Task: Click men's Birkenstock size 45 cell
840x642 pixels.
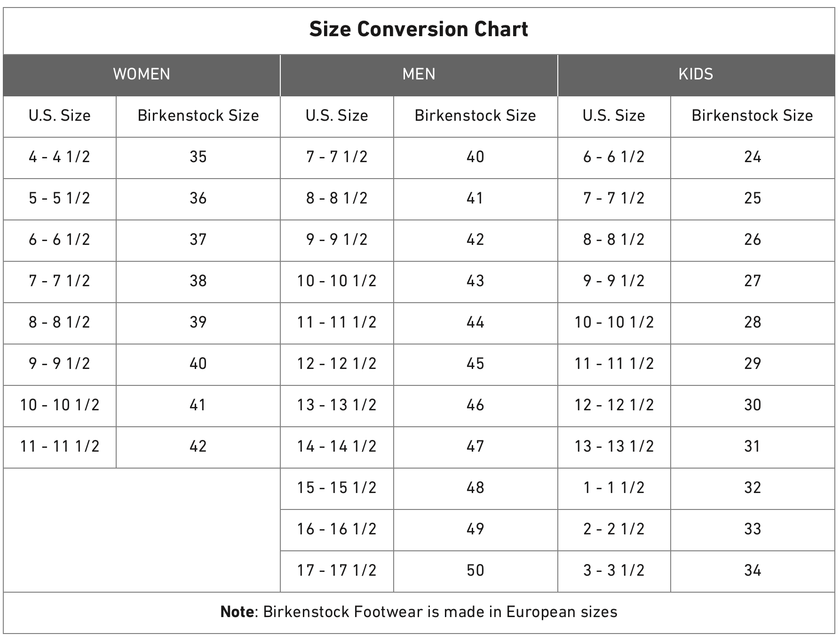Action: click(475, 364)
